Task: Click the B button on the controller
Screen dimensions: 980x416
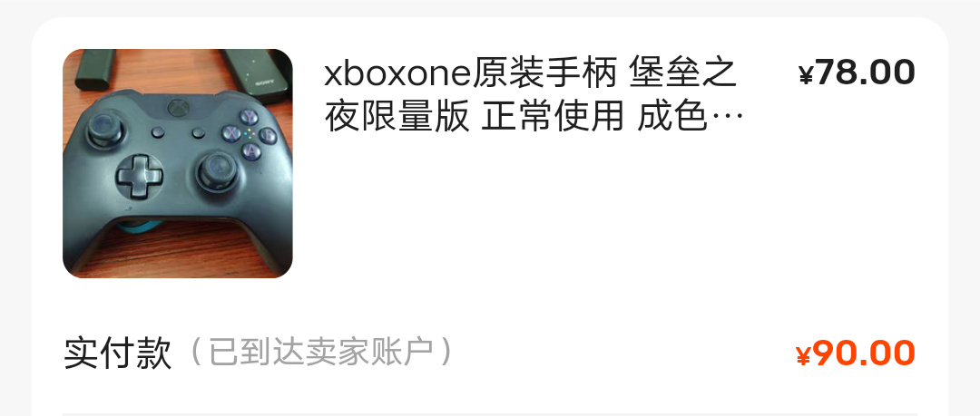Action: [x=268, y=136]
